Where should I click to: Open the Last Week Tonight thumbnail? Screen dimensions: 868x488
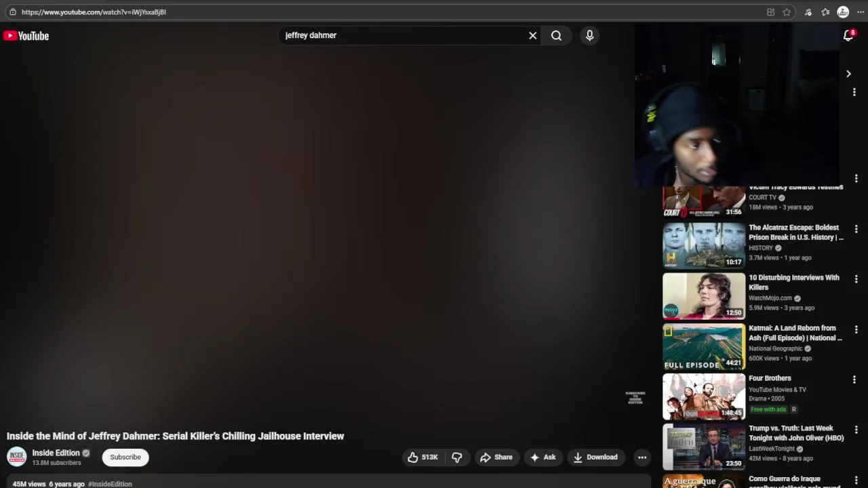703,447
